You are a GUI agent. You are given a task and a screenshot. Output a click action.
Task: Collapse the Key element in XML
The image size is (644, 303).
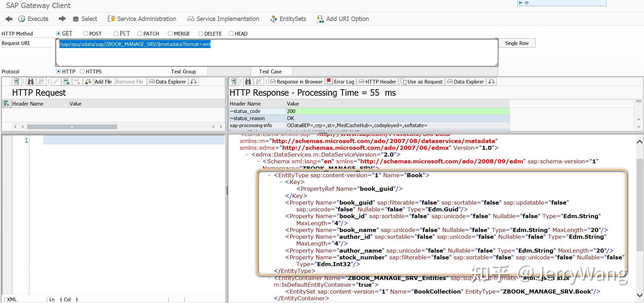(x=281, y=182)
